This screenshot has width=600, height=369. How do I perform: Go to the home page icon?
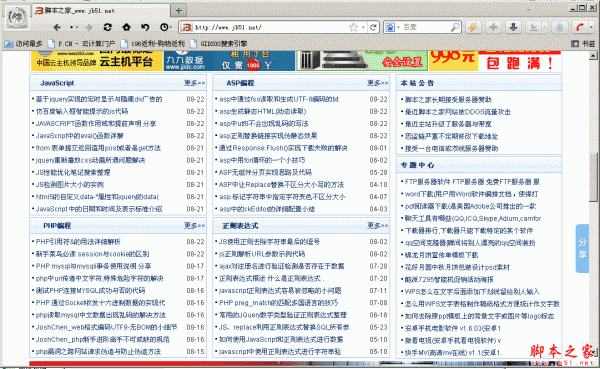pyautogui.click(x=126, y=27)
